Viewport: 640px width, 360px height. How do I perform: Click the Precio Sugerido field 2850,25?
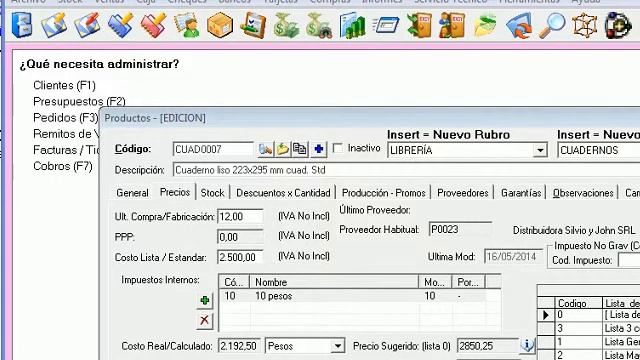(x=487, y=346)
